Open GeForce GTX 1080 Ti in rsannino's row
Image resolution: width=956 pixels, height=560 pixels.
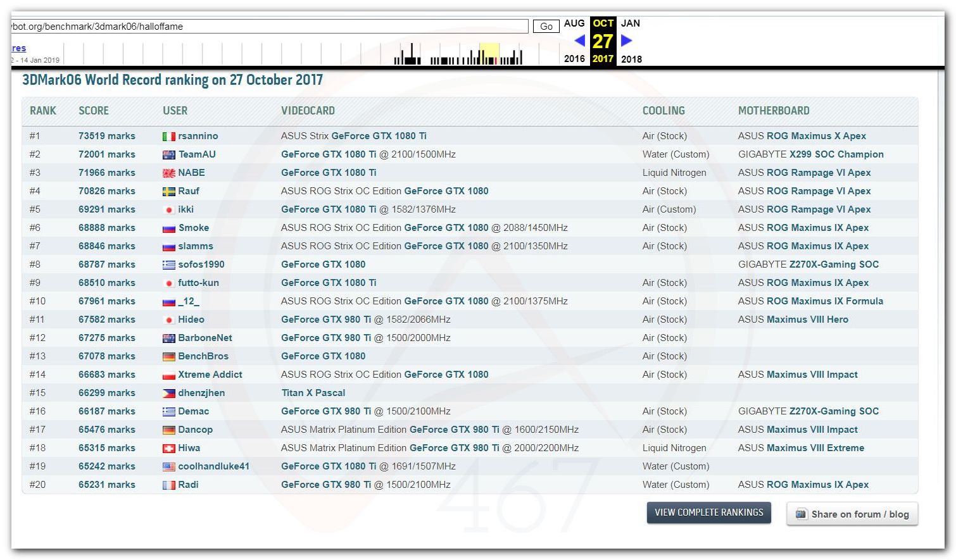(379, 136)
